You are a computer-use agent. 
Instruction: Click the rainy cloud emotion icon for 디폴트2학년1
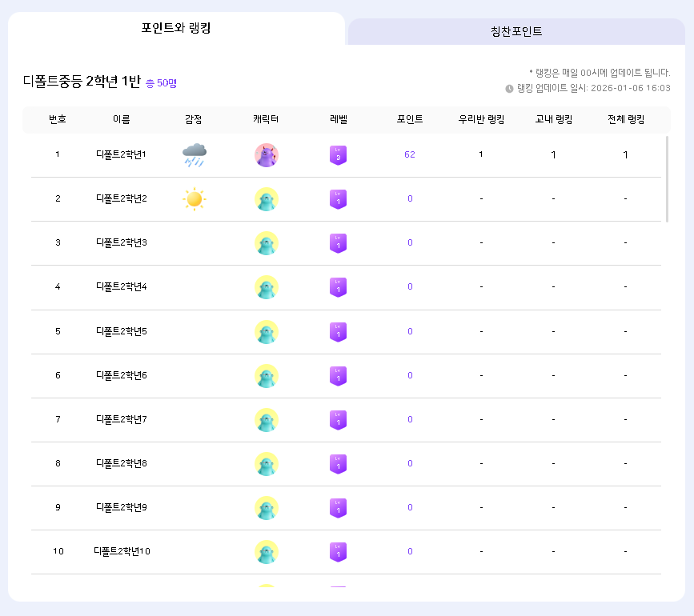point(194,154)
